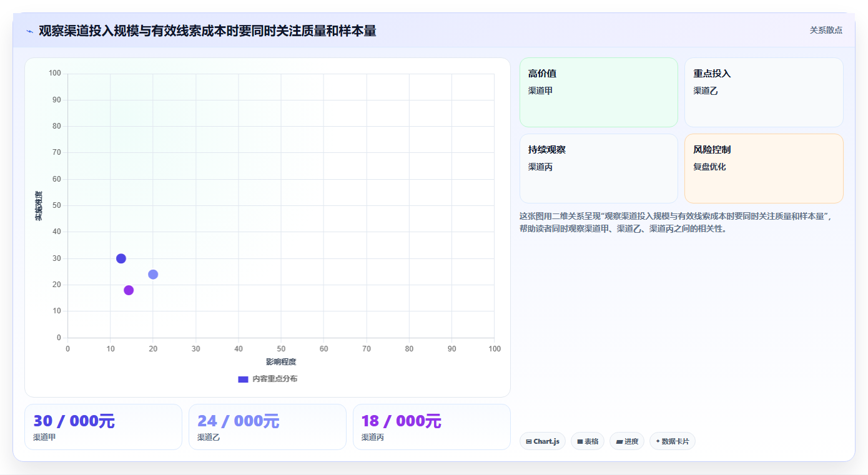This screenshot has width=868, height=475.
Task: Click the 内容重点分布 legend text
Action: (x=275, y=379)
